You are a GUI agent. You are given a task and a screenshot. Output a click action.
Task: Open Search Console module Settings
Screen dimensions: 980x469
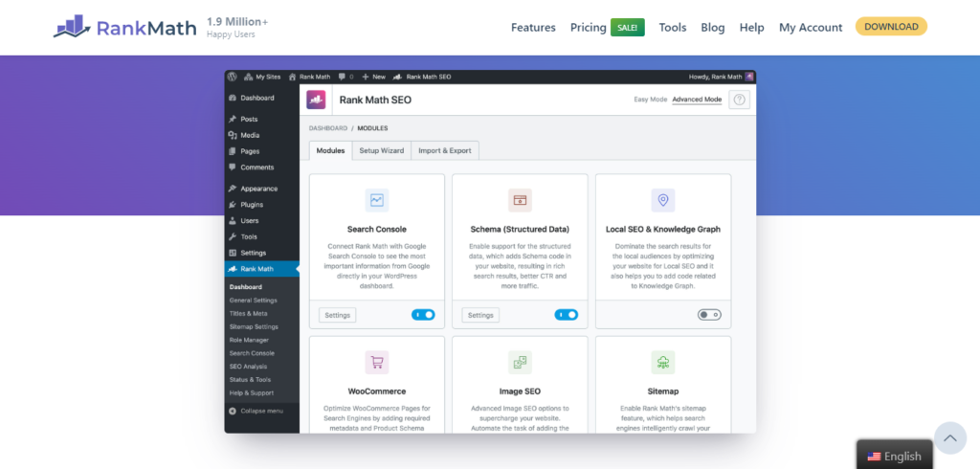pyautogui.click(x=338, y=315)
